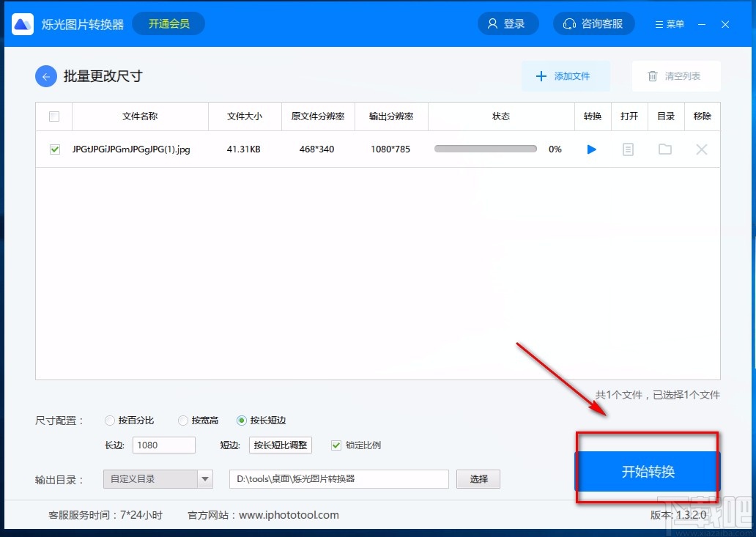
Task: Open the output folder via the folder icon
Action: 664,149
